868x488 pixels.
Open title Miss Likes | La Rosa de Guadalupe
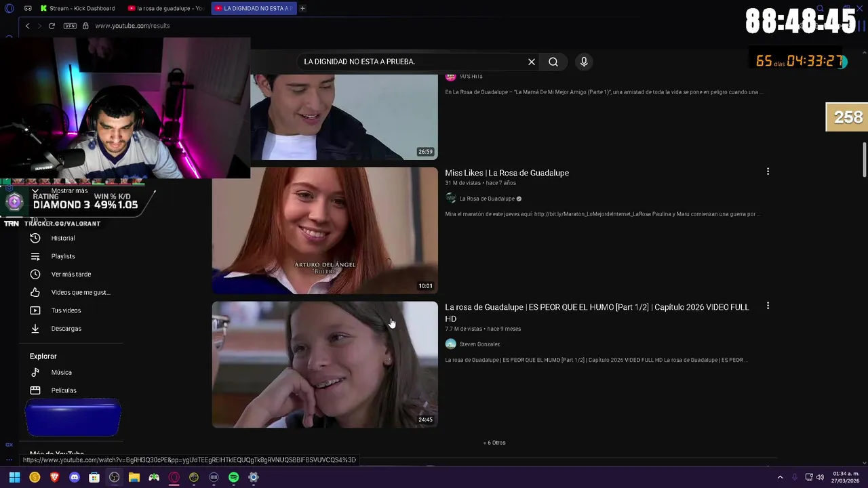point(507,173)
